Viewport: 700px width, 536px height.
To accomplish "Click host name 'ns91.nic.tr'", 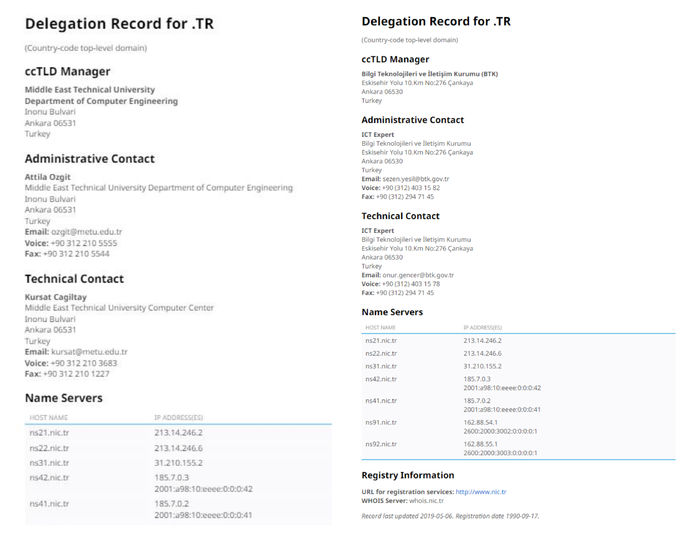I will pos(381,422).
